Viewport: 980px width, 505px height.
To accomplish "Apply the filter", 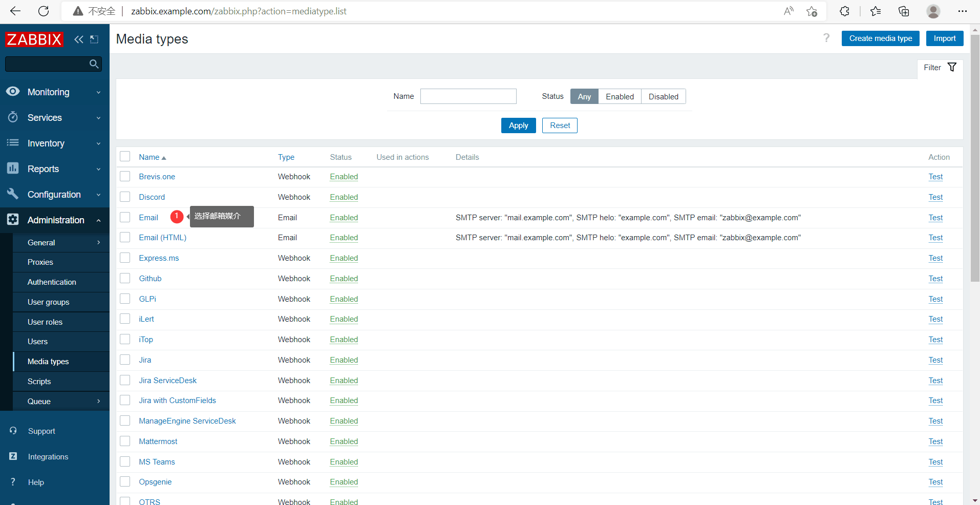I will (x=518, y=125).
